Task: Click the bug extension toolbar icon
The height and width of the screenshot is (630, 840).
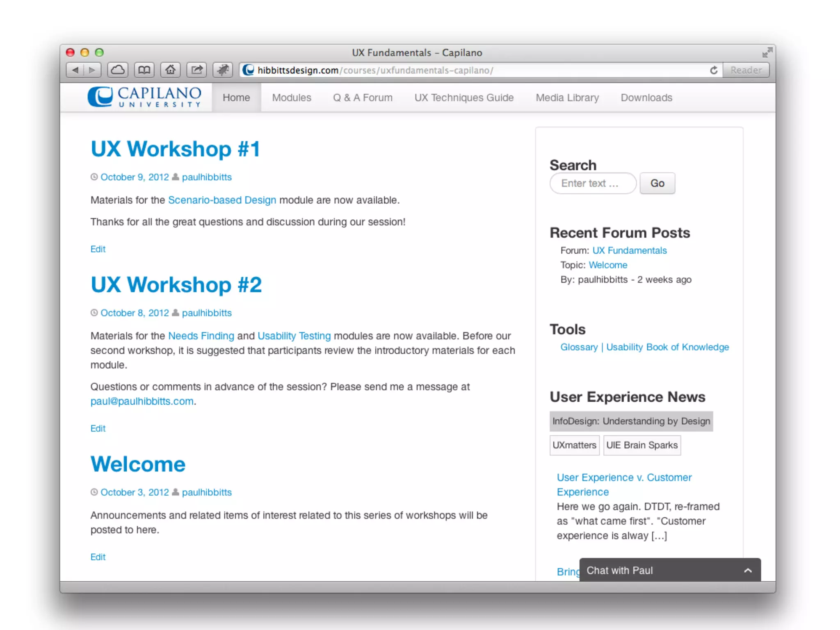Action: (223, 70)
